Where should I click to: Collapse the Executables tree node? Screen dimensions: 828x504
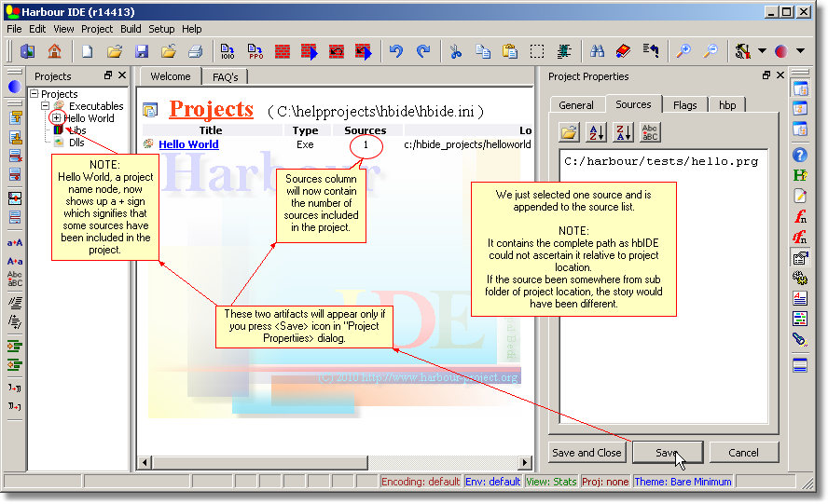tap(46, 106)
